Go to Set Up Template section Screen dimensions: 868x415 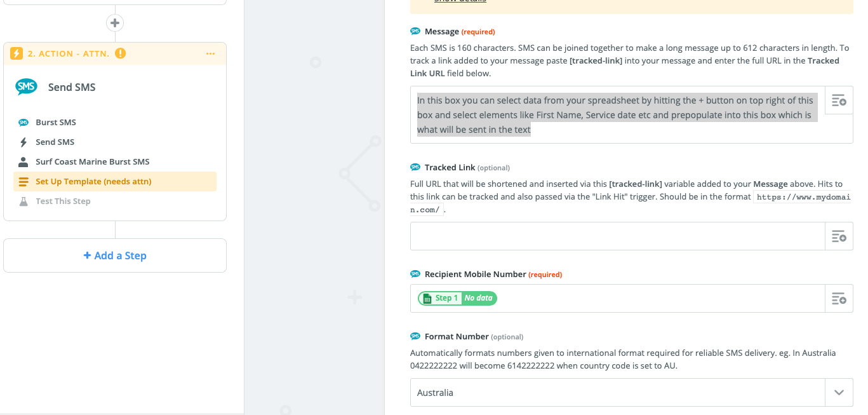coord(93,181)
